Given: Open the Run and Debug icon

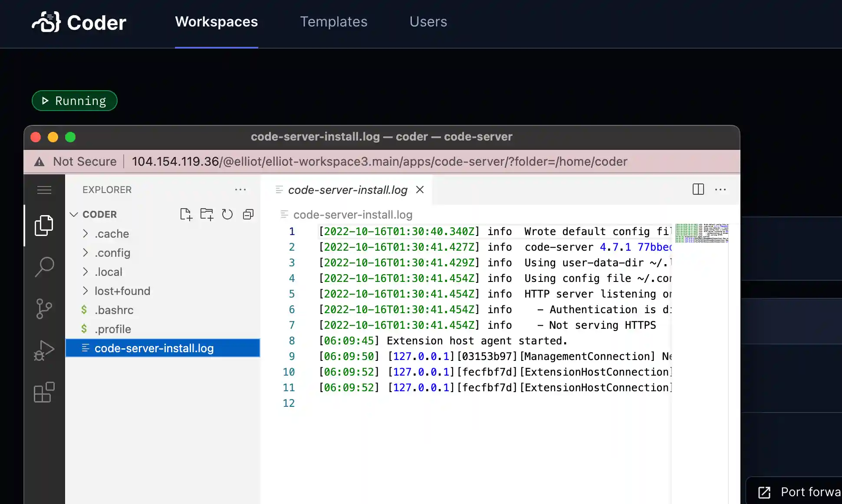Looking at the screenshot, I should (44, 350).
